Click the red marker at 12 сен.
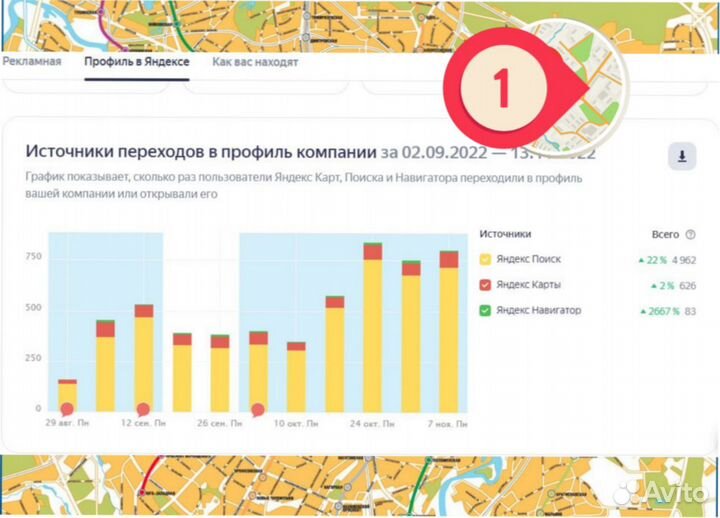 [143, 409]
